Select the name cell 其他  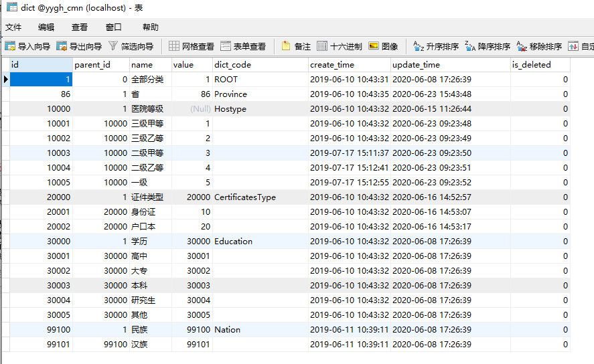(151, 316)
